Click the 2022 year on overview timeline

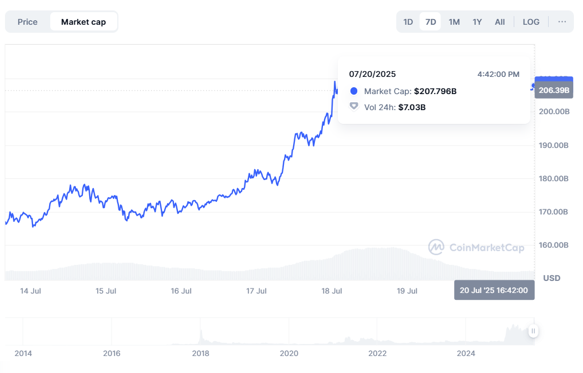(377, 353)
